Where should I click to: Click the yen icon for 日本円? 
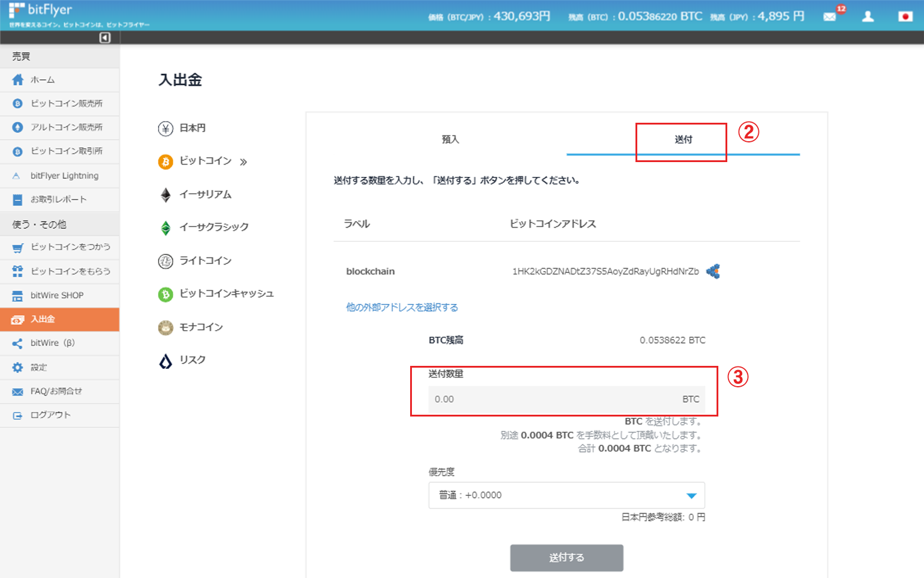pyautogui.click(x=166, y=129)
